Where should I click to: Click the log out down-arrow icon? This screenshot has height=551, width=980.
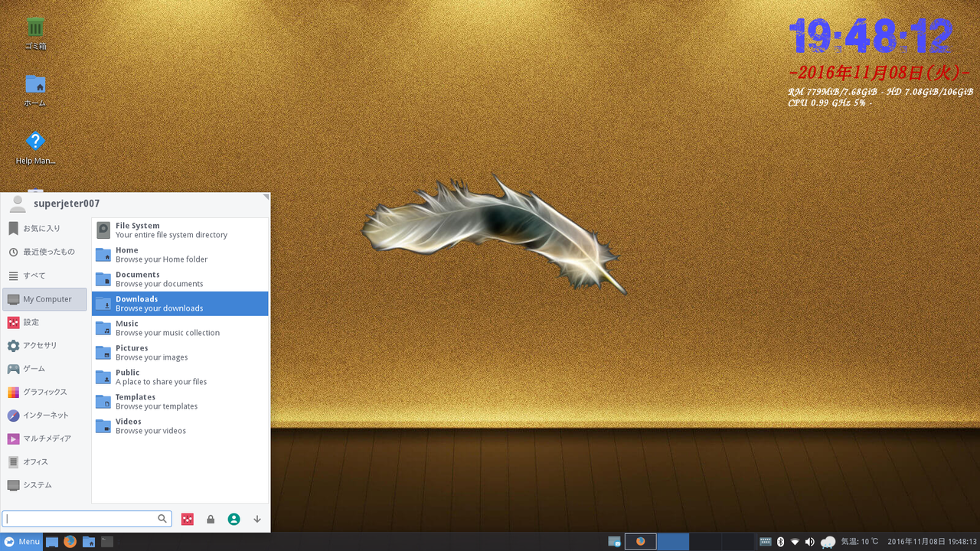[257, 519]
